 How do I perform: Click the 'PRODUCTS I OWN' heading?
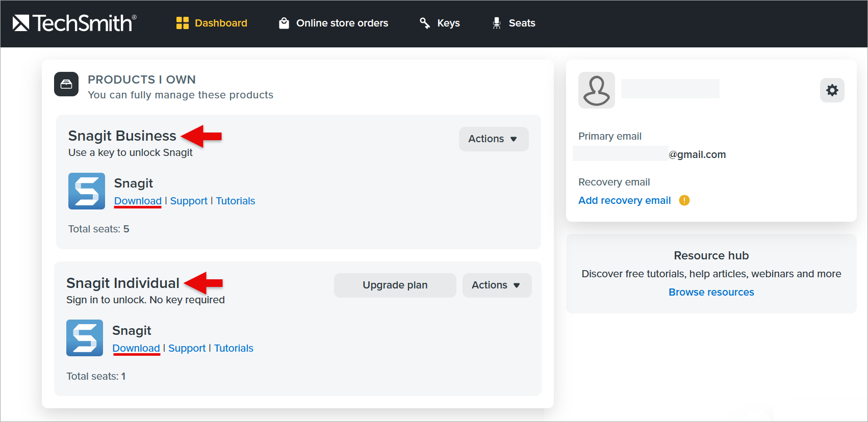pyautogui.click(x=142, y=80)
